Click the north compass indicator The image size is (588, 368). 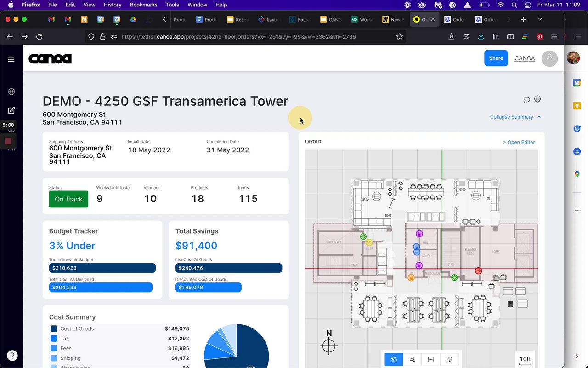click(329, 342)
